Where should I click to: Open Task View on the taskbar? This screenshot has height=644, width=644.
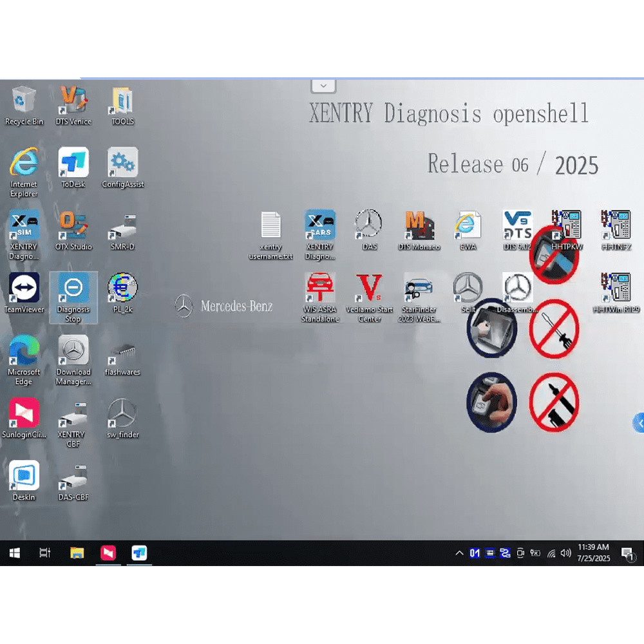(x=45, y=553)
